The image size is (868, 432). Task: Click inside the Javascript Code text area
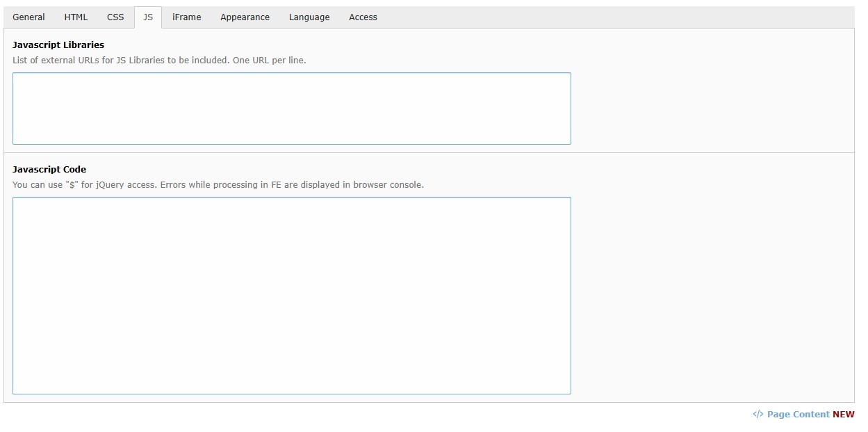coord(291,295)
